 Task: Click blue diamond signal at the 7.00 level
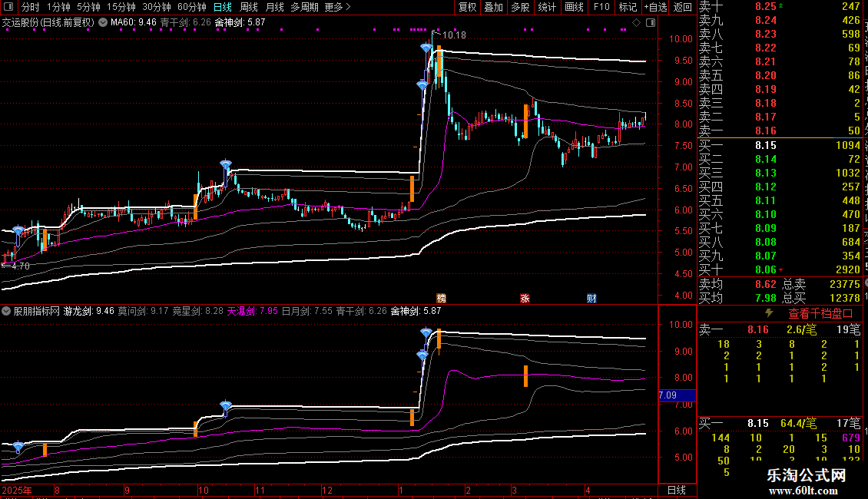(225, 164)
